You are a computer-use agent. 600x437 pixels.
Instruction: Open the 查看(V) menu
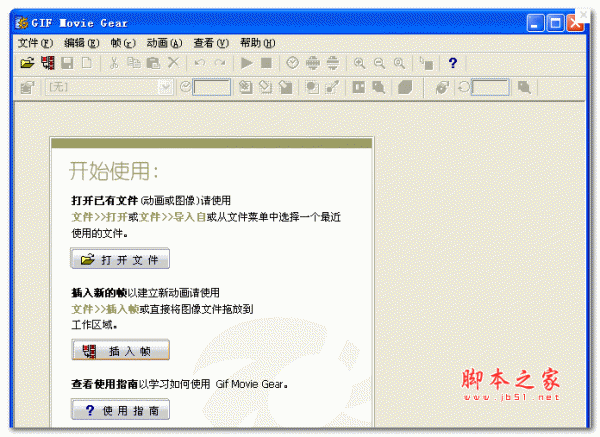pyautogui.click(x=211, y=43)
